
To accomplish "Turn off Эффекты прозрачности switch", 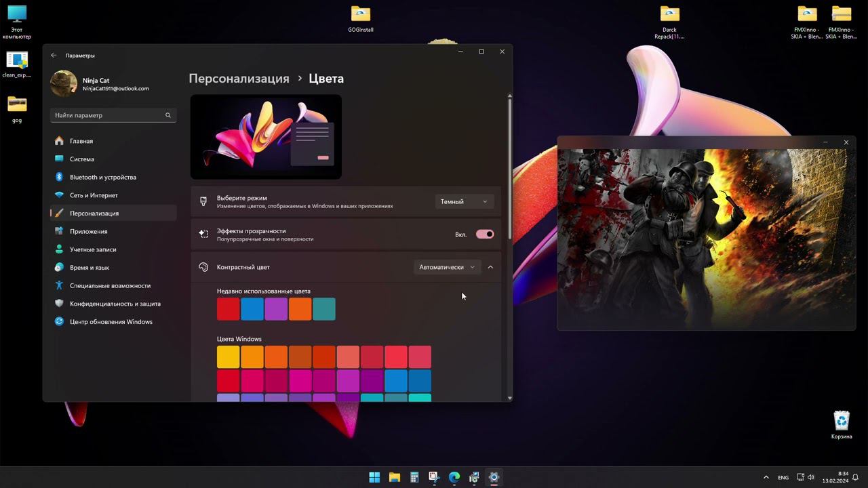I will tap(485, 235).
